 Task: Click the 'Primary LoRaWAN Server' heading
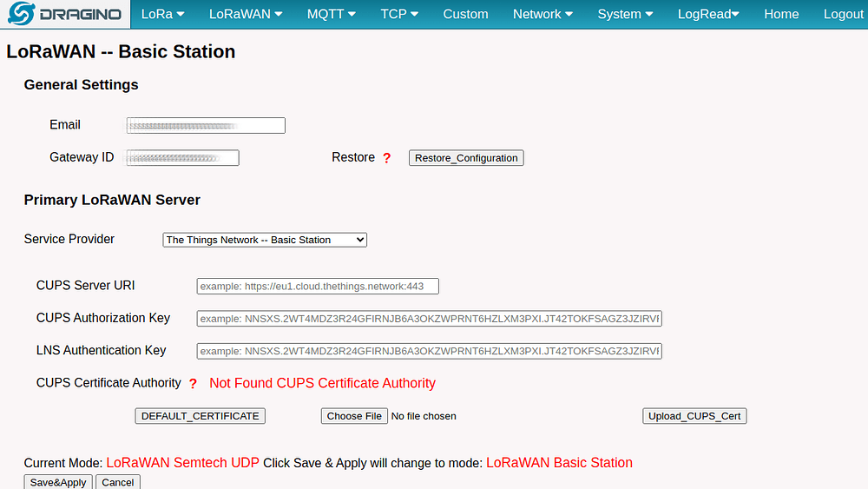(x=112, y=200)
